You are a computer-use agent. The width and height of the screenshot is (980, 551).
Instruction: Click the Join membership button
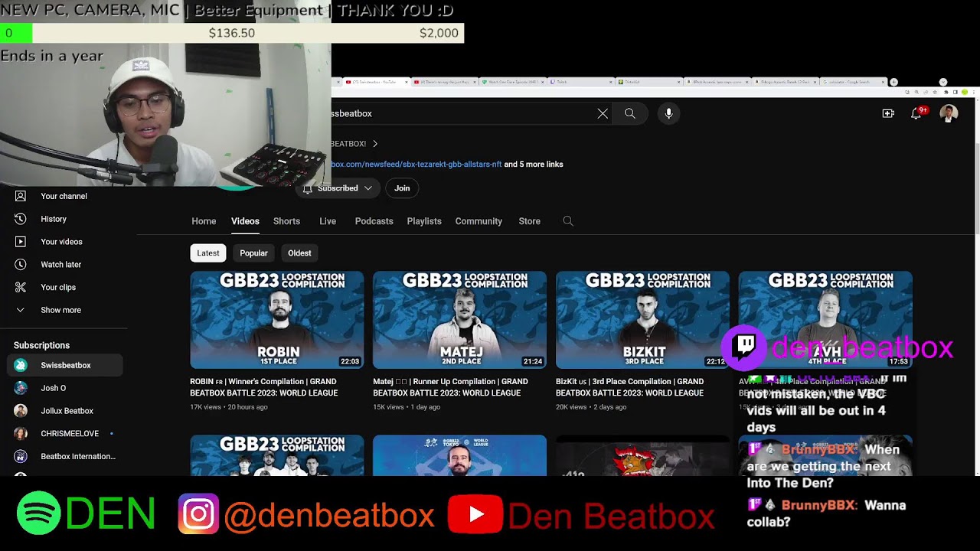tap(402, 188)
